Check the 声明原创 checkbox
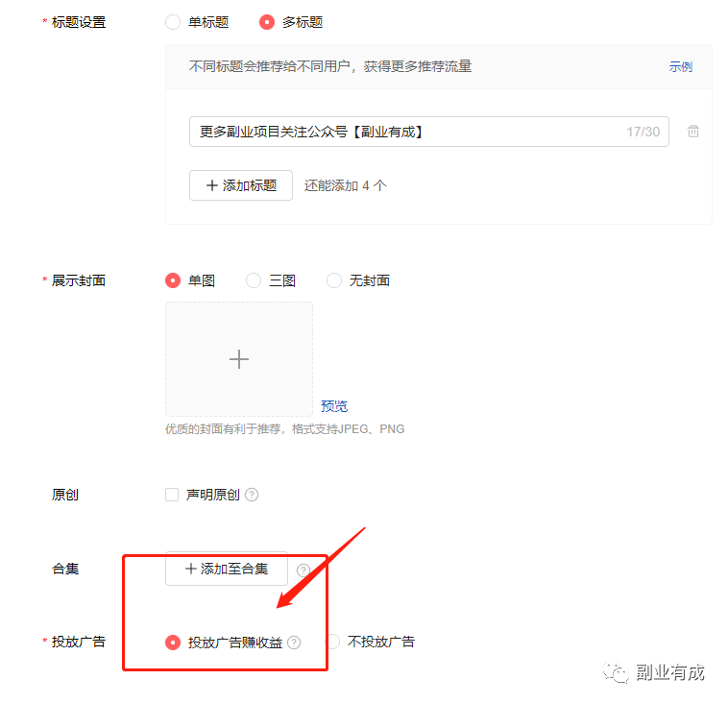This screenshot has height=704, width=728. pos(172,496)
